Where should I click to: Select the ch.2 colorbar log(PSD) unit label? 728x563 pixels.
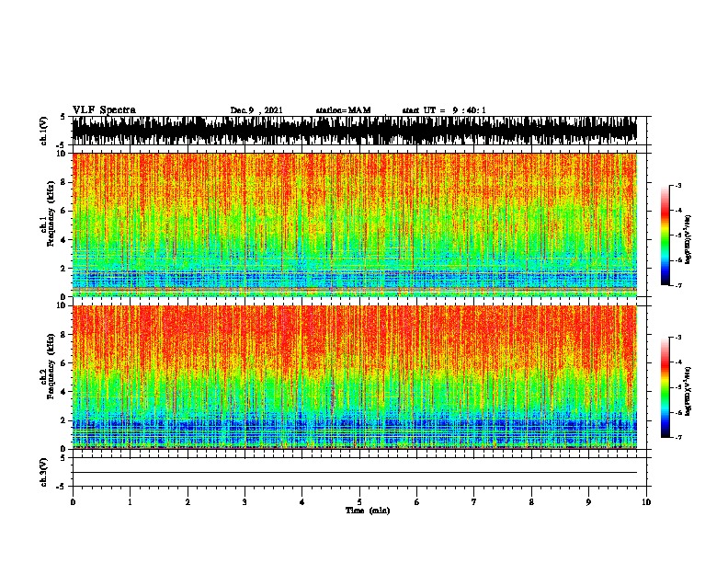coord(688,391)
